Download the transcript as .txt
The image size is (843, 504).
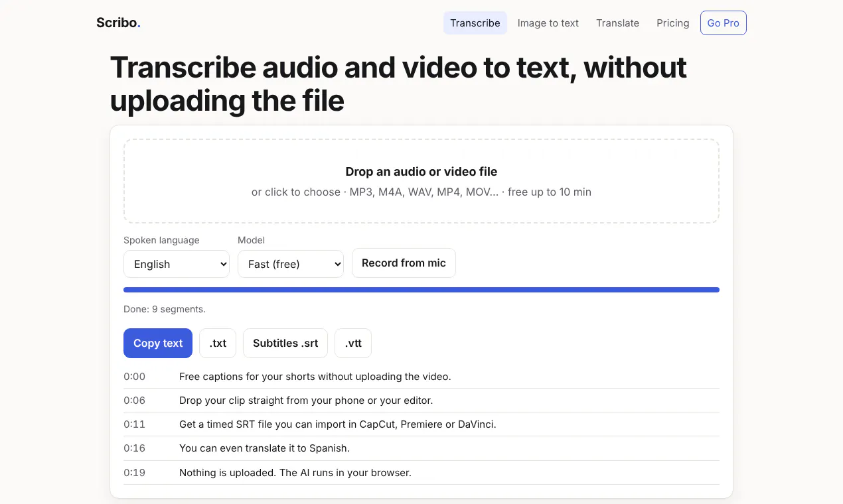[218, 343]
